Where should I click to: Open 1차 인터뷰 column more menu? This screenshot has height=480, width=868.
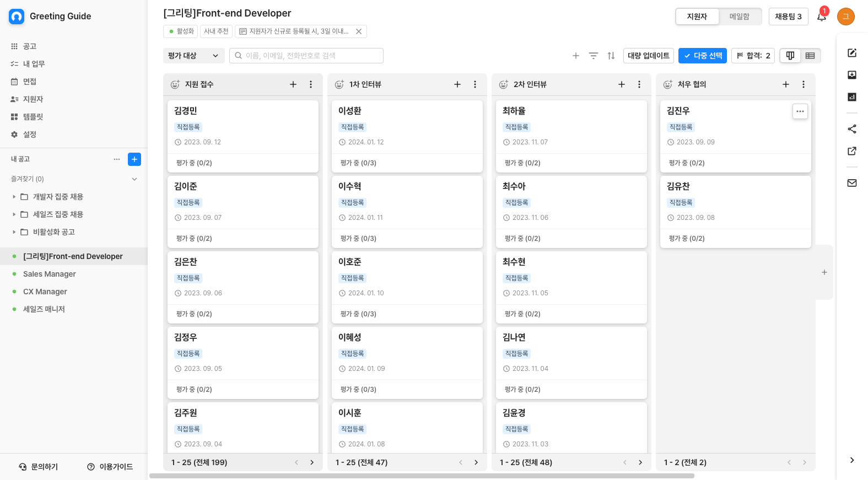(x=475, y=84)
